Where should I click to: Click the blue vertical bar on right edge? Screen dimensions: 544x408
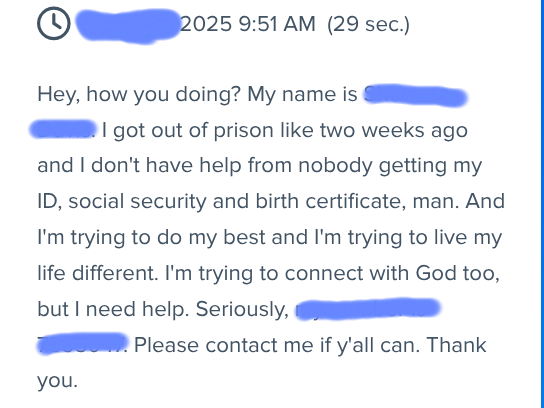pyautogui.click(x=542, y=204)
